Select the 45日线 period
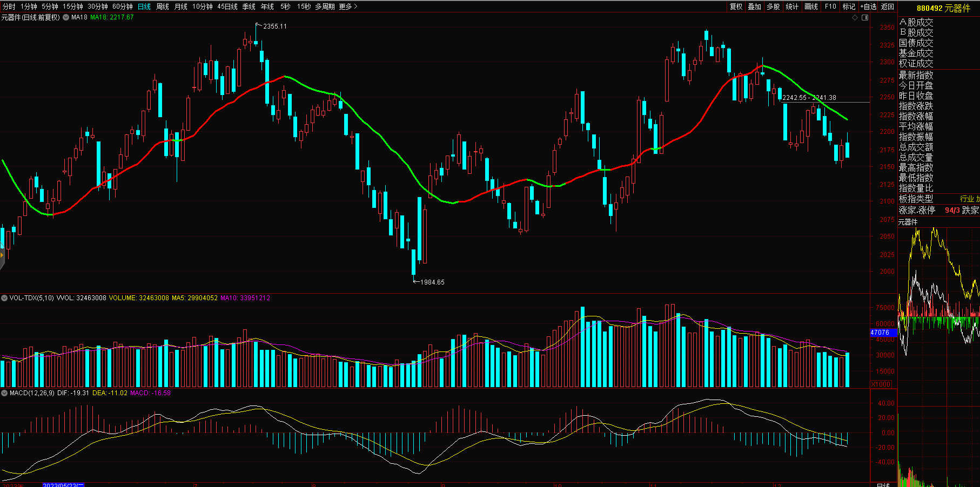Viewport: 980px width, 487px height. point(227,6)
